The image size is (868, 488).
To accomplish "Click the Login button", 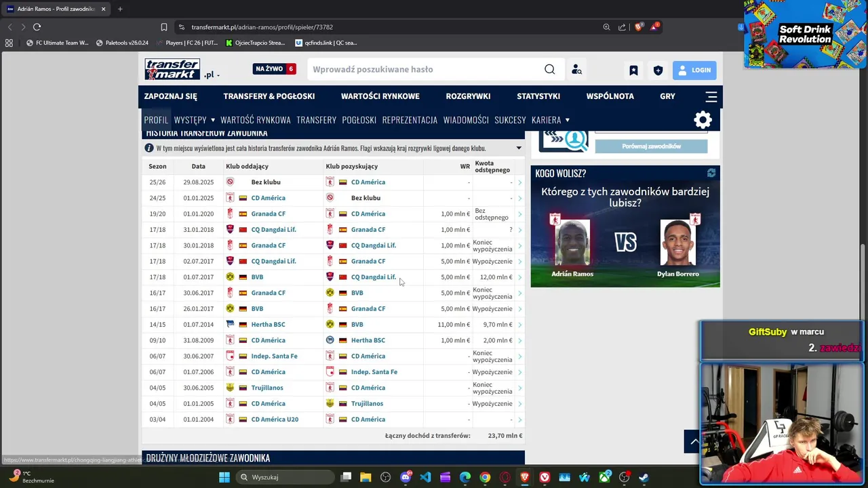I will (x=694, y=70).
